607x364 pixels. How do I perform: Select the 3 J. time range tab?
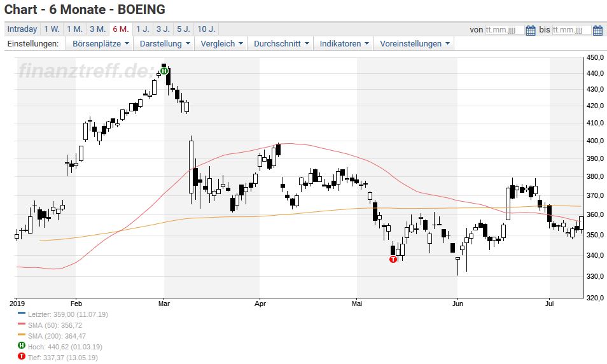tap(163, 29)
